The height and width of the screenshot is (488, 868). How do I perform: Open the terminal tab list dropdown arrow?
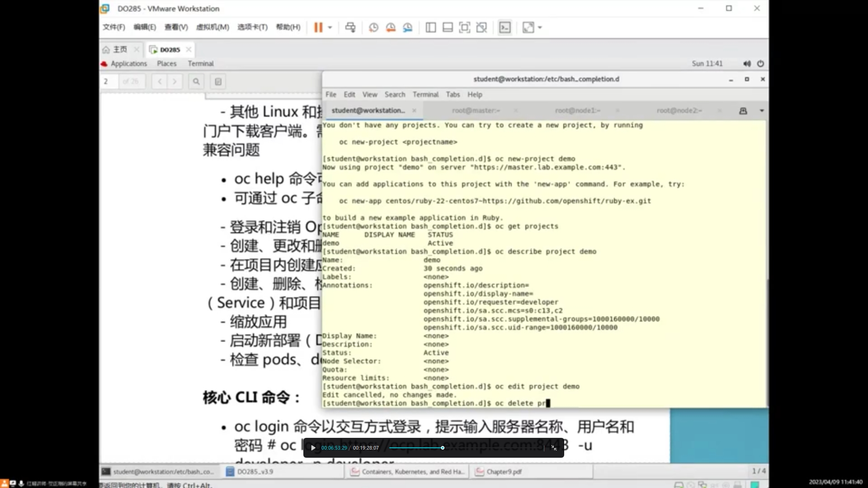click(x=762, y=111)
